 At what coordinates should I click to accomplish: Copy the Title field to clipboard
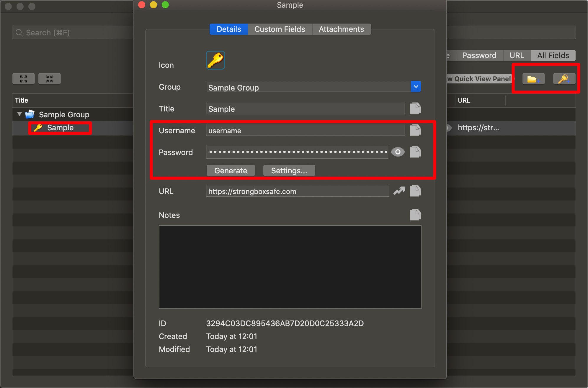(x=415, y=108)
